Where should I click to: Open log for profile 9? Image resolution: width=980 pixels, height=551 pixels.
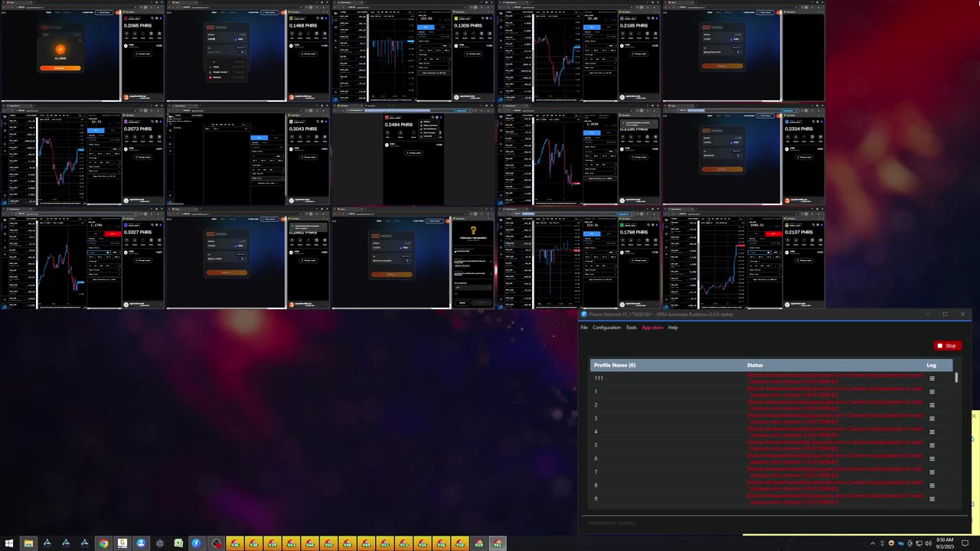tap(932, 499)
